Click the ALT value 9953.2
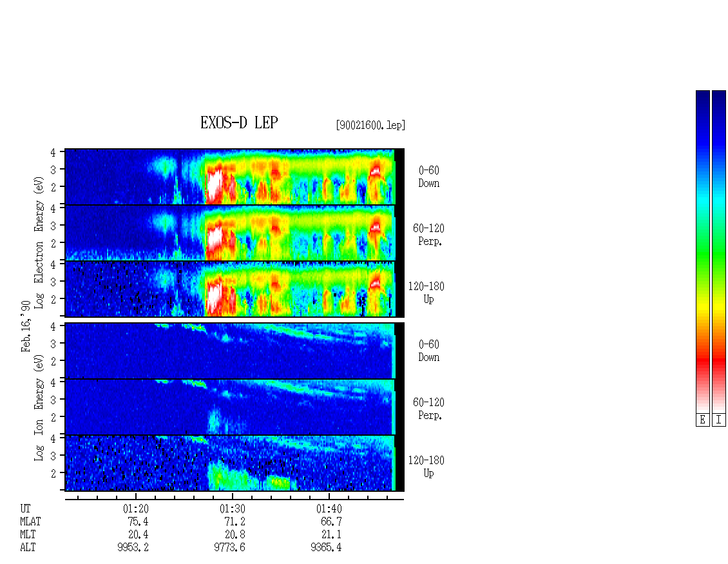The height and width of the screenshot is (564, 728). tap(133, 547)
